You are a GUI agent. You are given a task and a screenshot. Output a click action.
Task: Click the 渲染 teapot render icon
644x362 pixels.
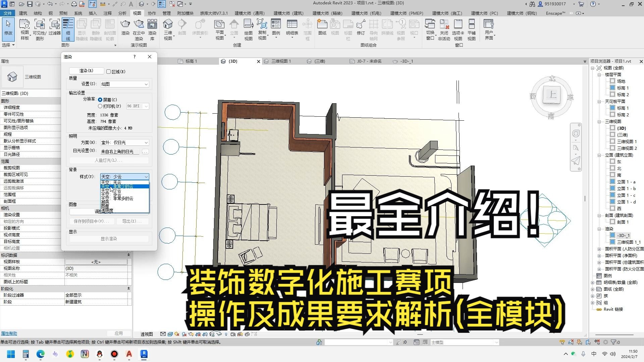click(125, 27)
